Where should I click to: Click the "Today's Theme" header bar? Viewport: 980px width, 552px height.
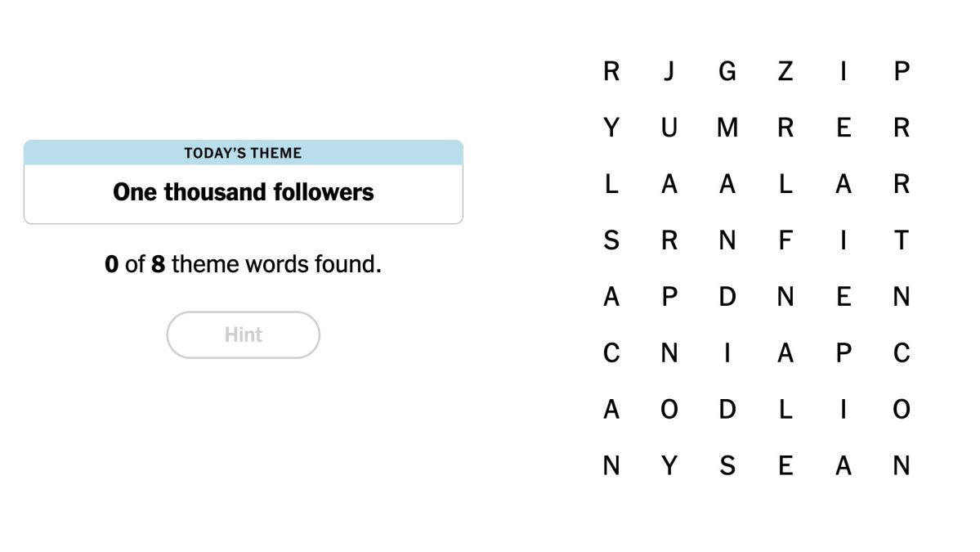click(x=243, y=153)
